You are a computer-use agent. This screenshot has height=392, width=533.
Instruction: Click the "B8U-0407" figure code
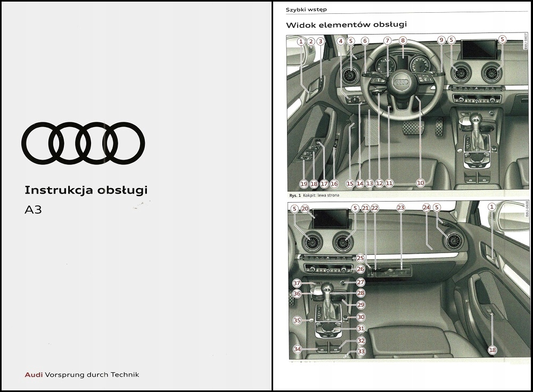pos(526,41)
